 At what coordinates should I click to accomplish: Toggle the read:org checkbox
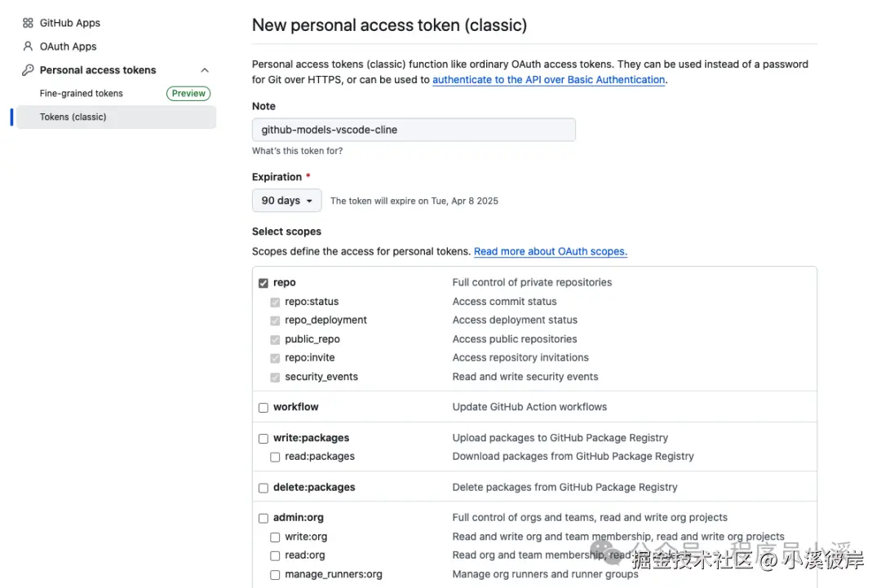(275, 556)
